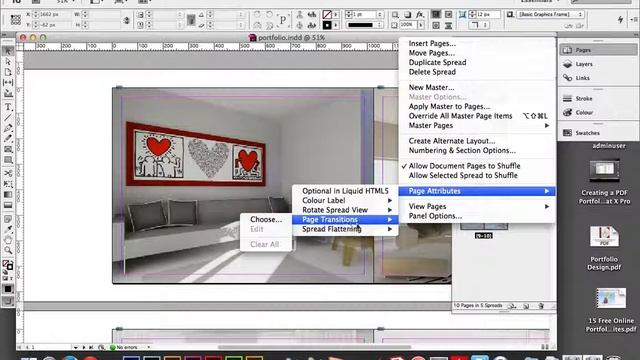This screenshot has width=640, height=360.
Task: Open the Stroke panel
Action: point(597,98)
